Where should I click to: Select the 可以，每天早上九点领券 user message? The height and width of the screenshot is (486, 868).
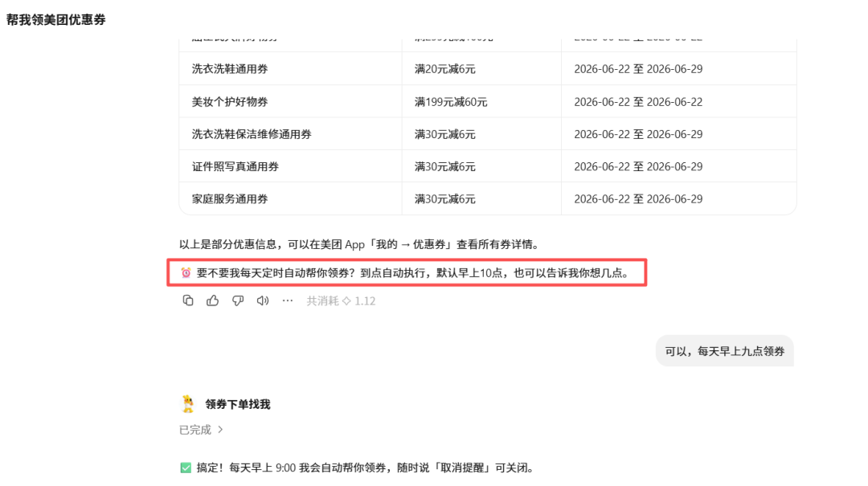725,351
